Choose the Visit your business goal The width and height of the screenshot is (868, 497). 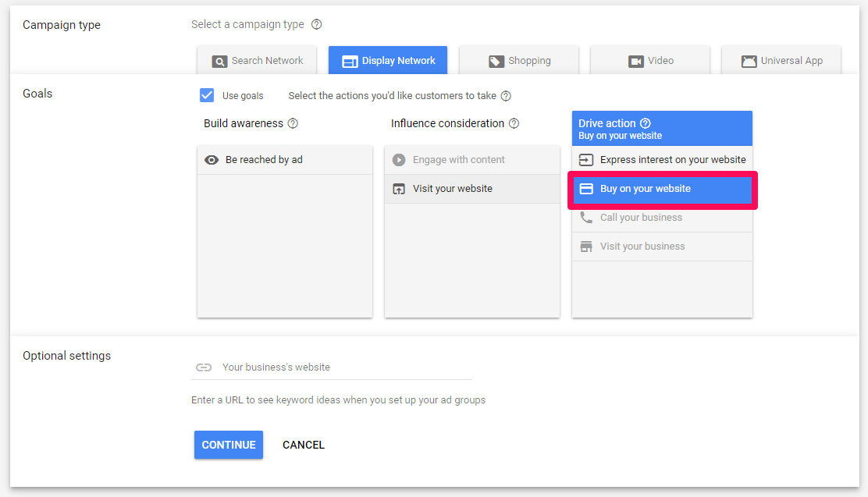click(x=662, y=247)
